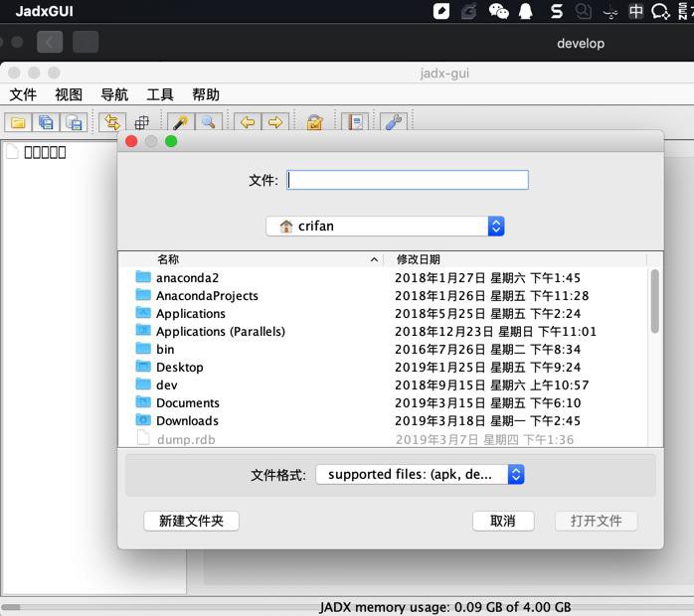Click the chat bubble icon right of 中
The height and width of the screenshot is (616, 694).
coord(660,11)
